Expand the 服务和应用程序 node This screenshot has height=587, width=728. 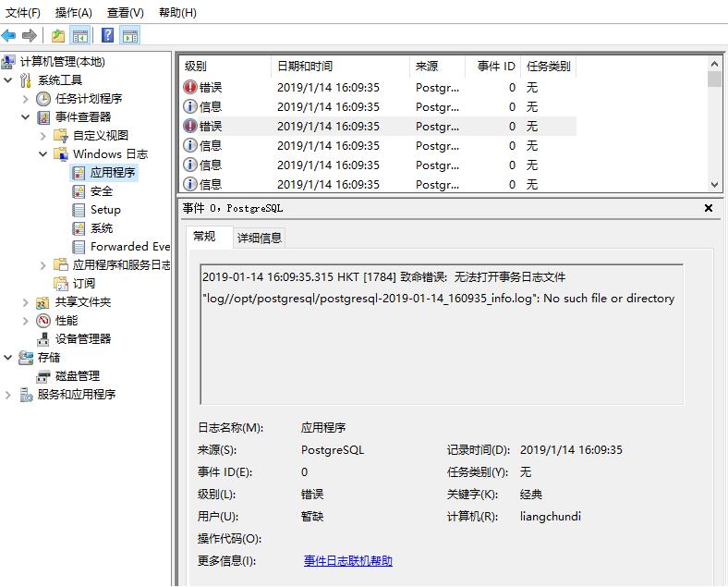(9, 395)
